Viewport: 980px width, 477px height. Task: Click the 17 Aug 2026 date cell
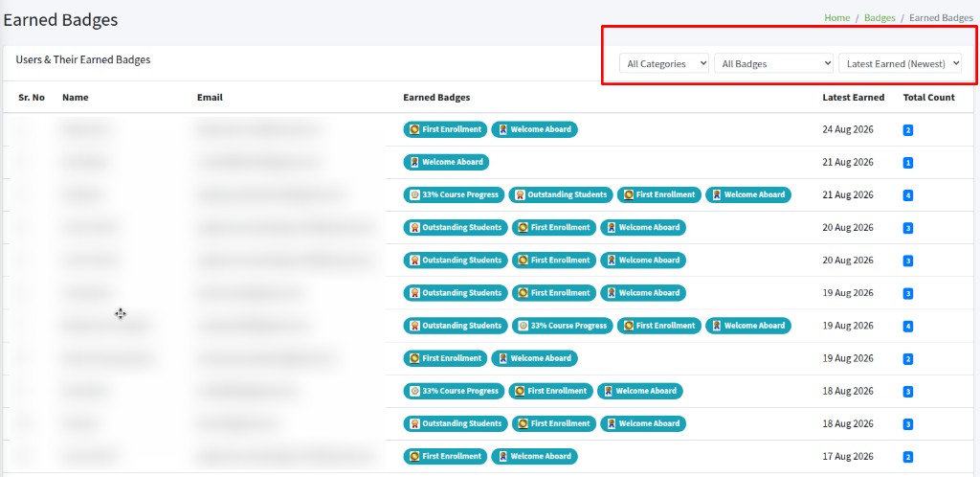(848, 456)
